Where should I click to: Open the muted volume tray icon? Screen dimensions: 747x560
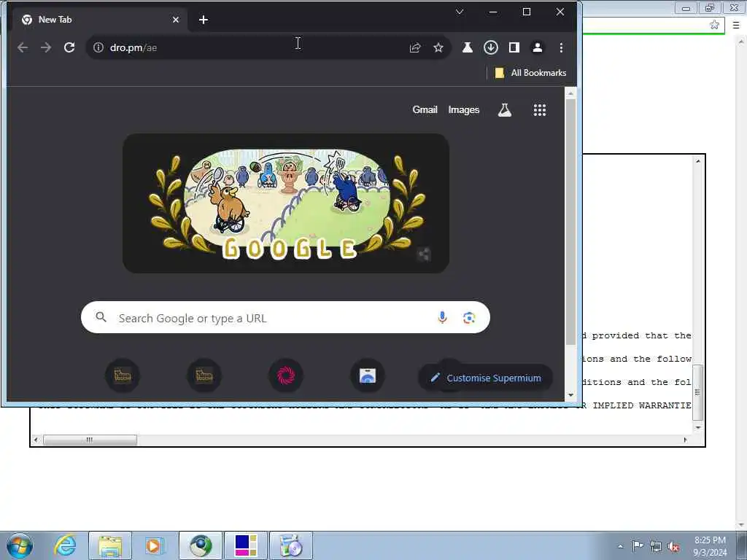point(673,546)
